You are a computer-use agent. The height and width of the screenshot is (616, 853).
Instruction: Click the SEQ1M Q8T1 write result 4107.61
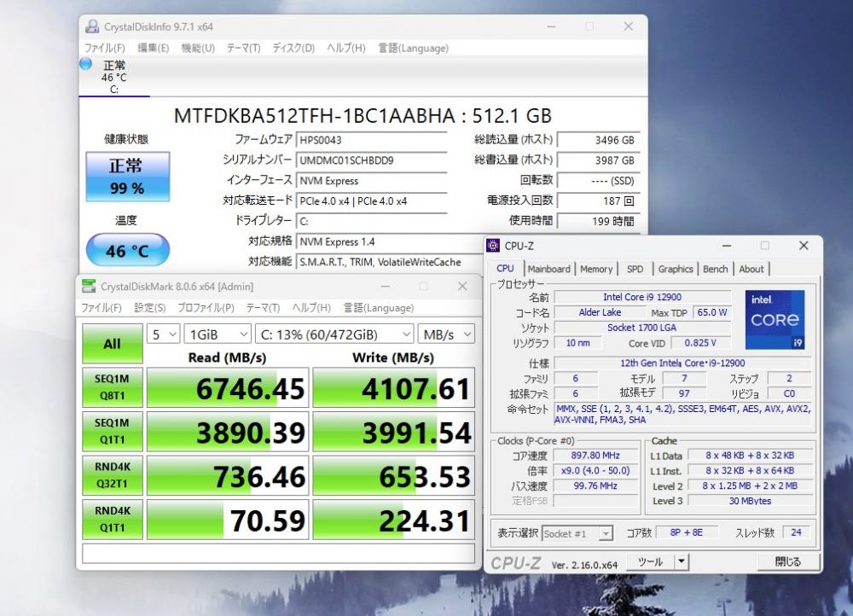393,387
